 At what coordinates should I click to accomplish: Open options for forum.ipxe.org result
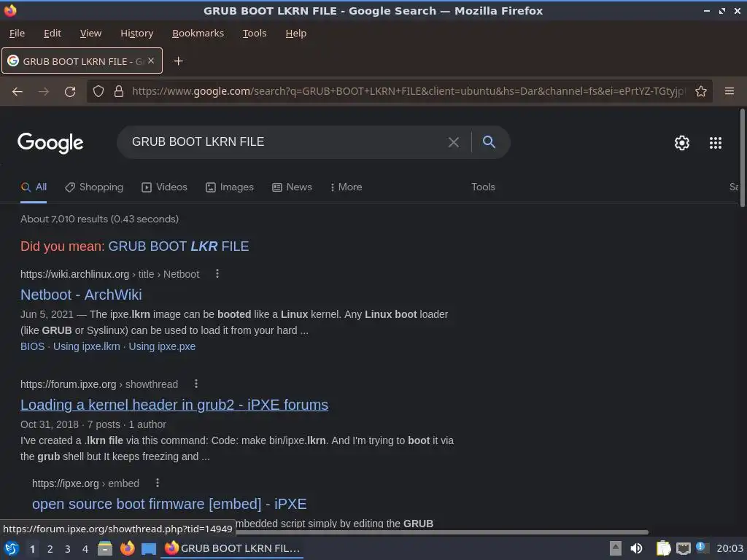tap(196, 384)
